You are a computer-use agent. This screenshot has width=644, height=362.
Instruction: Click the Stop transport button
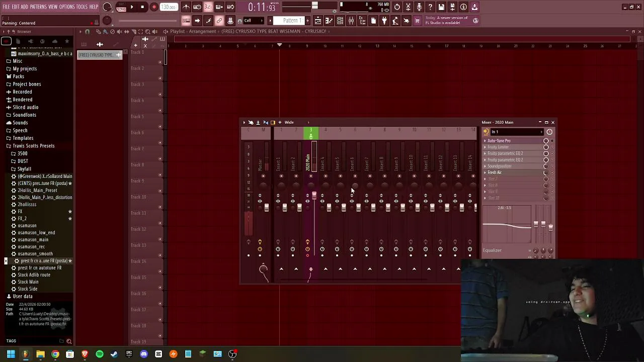click(x=142, y=7)
